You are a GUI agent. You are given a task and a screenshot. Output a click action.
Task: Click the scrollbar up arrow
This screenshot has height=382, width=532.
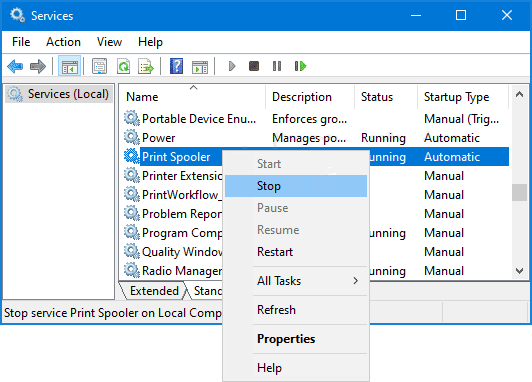519,95
